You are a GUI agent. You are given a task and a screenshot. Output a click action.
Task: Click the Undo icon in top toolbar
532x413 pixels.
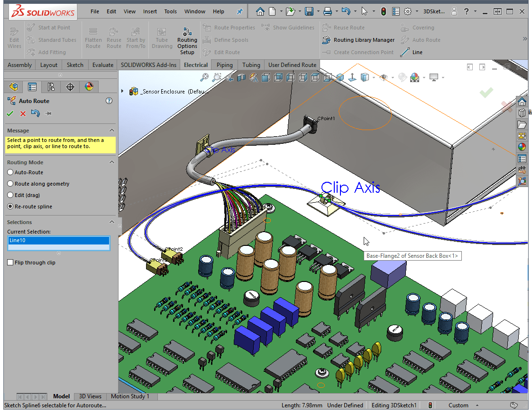[346, 11]
